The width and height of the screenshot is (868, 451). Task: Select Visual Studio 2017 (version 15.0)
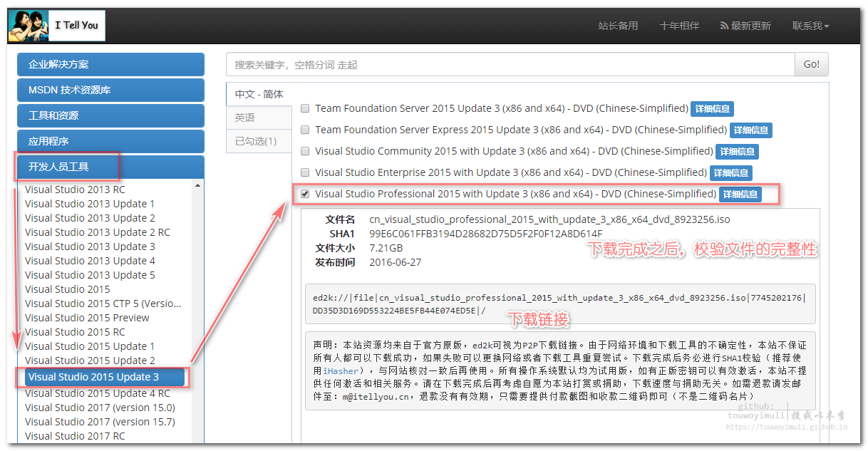click(x=100, y=408)
